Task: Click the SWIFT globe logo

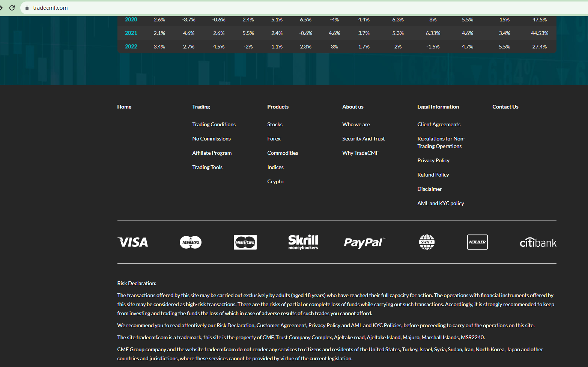Action: [x=427, y=242]
